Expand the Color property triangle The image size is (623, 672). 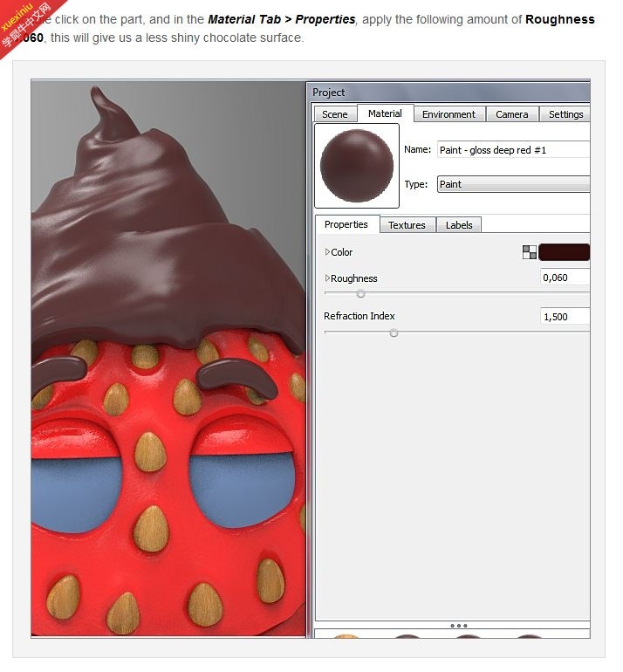[327, 251]
